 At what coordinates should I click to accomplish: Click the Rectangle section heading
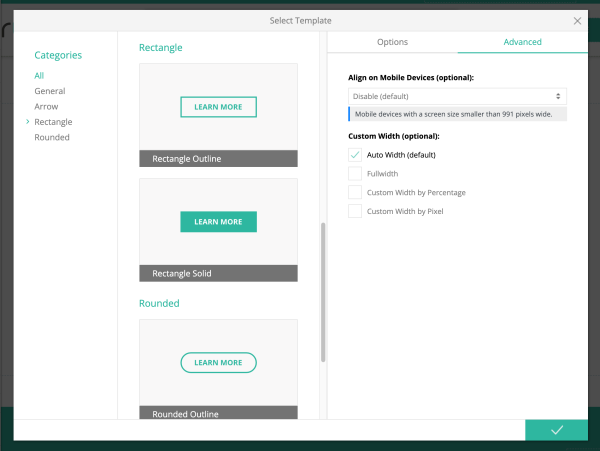[x=160, y=48]
